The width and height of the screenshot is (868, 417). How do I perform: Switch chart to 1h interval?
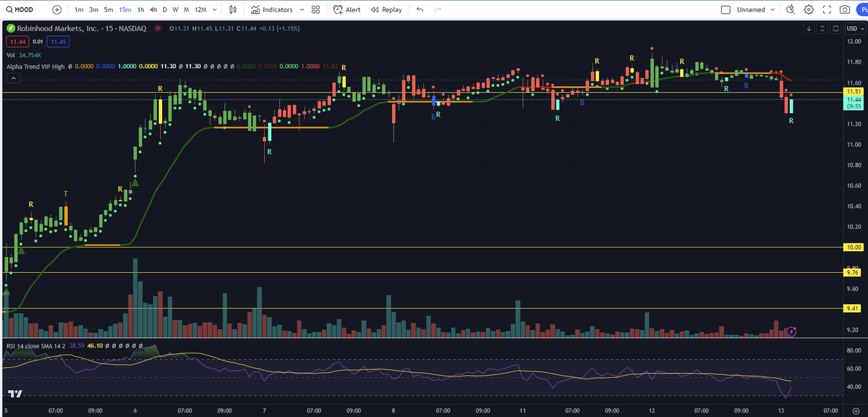140,10
